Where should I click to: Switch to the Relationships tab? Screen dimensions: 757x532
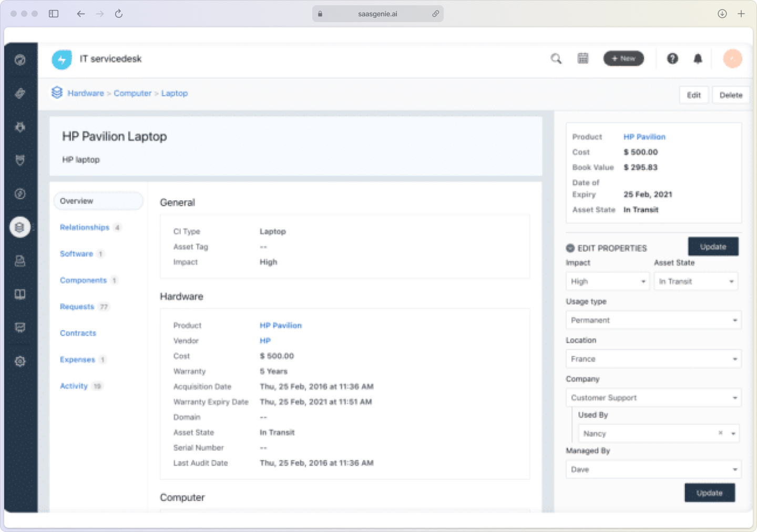point(84,227)
